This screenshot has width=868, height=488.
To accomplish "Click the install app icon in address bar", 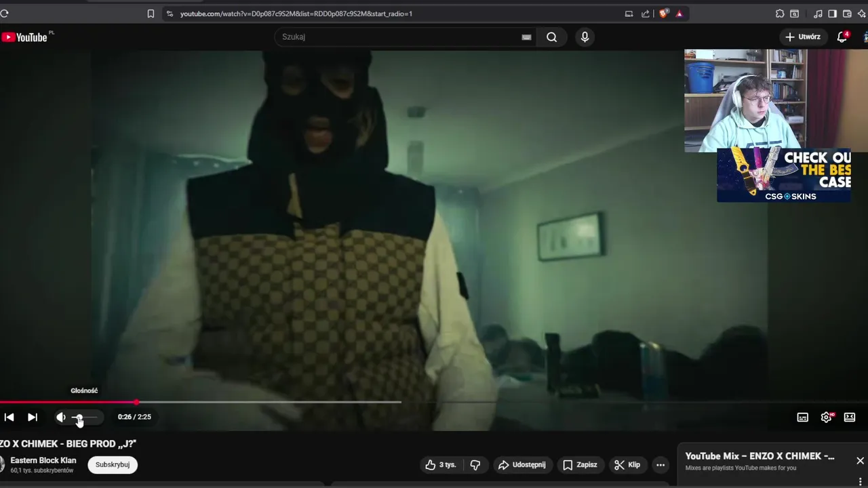I will [x=629, y=14].
